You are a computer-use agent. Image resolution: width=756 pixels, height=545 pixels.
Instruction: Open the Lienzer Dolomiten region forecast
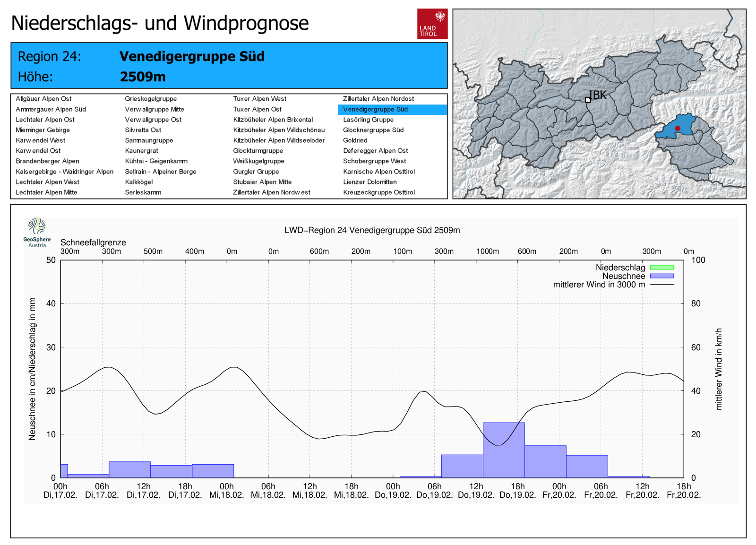pos(369,182)
